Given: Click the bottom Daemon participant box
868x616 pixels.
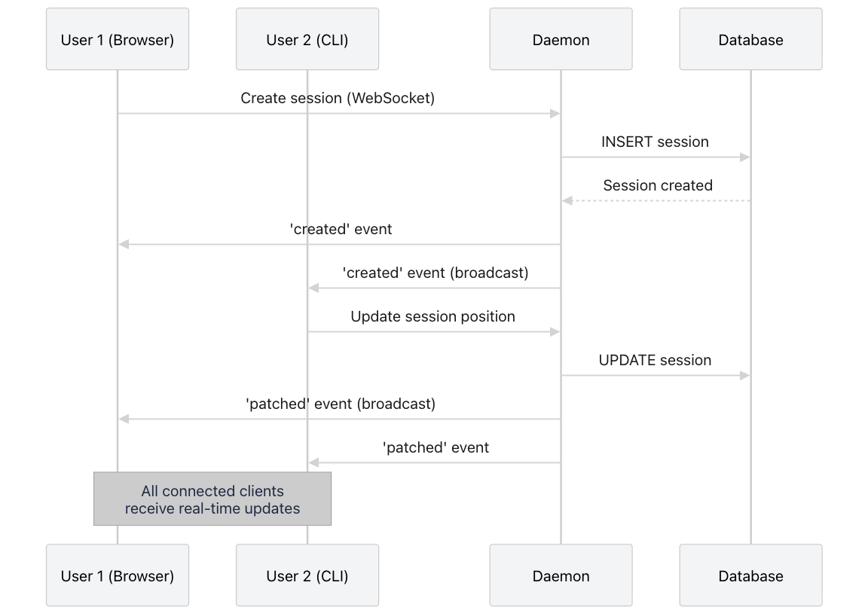Looking at the screenshot, I should click(561, 576).
